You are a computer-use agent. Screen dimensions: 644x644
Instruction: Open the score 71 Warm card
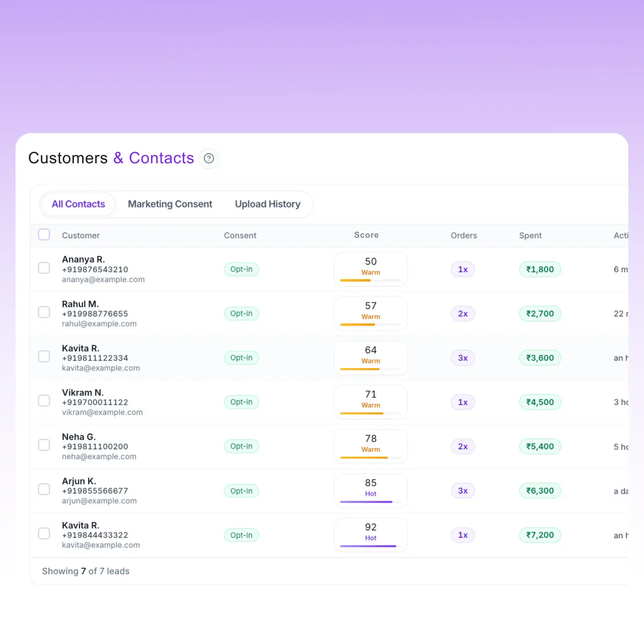[371, 402]
